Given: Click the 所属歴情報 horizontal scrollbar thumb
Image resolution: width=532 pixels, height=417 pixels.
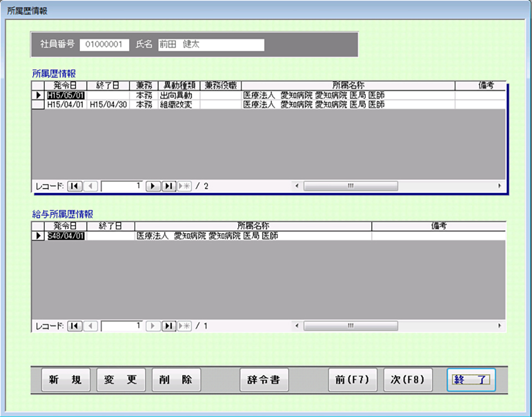Looking at the screenshot, I should point(350,186).
